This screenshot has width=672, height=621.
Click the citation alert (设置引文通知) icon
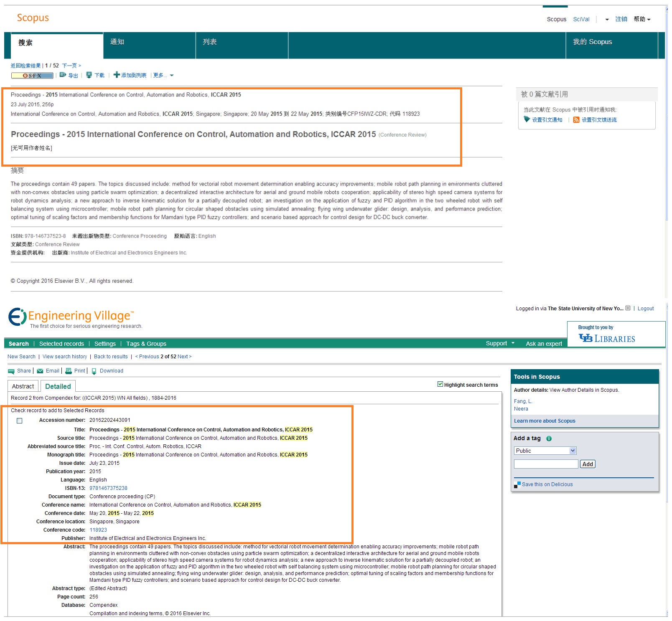(527, 119)
